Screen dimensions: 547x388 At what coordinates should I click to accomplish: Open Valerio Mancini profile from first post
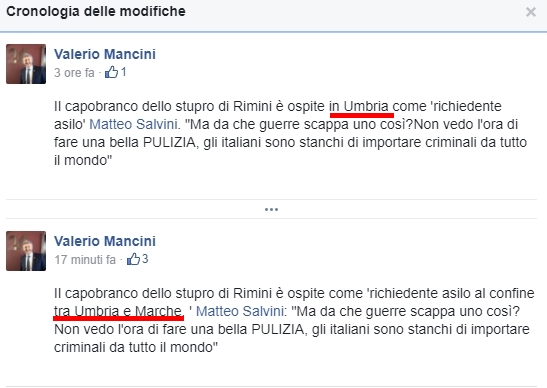[105, 54]
